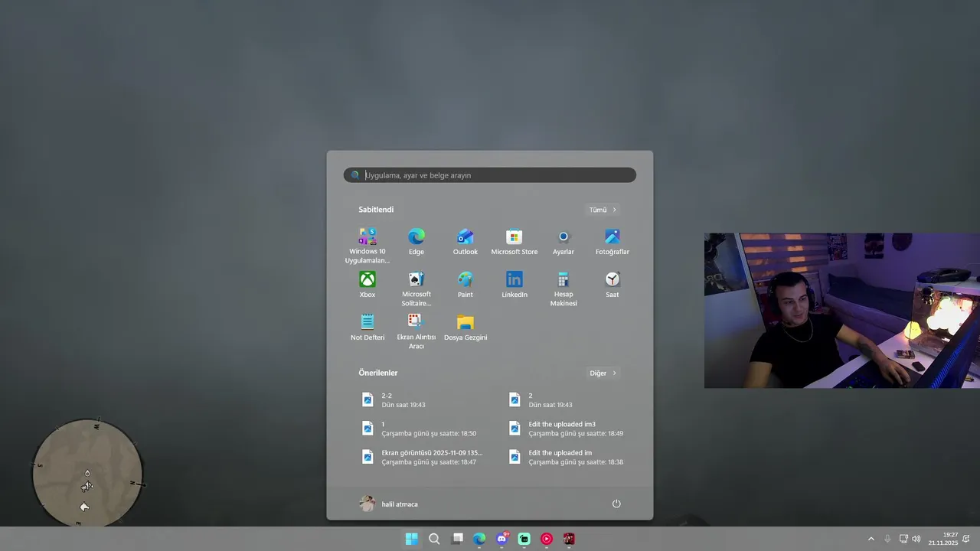Click the webcam overlay video
The image size is (980, 551).
point(842,311)
